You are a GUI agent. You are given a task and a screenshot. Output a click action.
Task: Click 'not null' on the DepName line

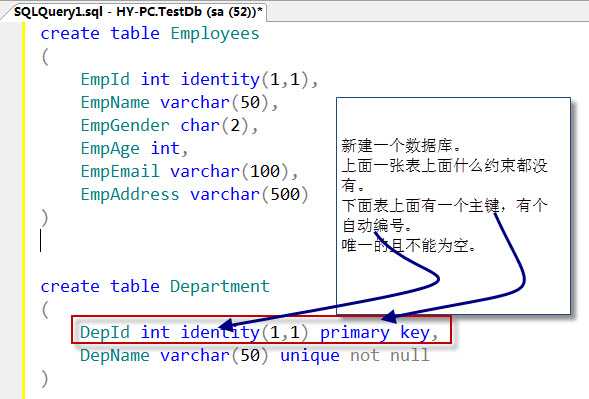pyautogui.click(x=390, y=355)
